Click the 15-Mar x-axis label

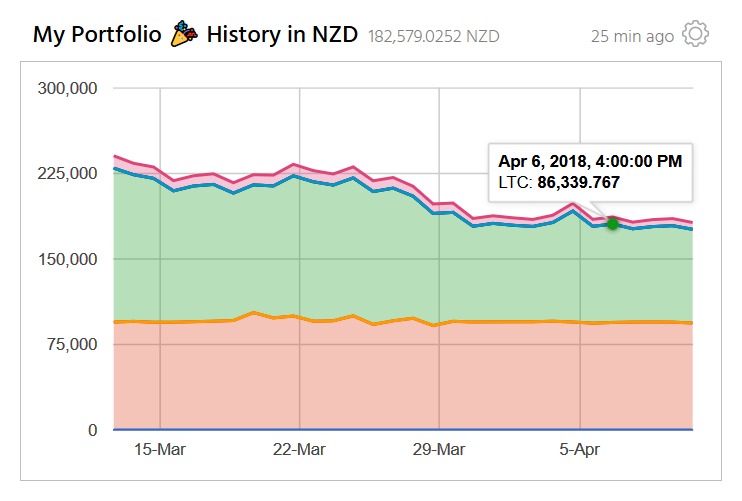click(x=159, y=450)
